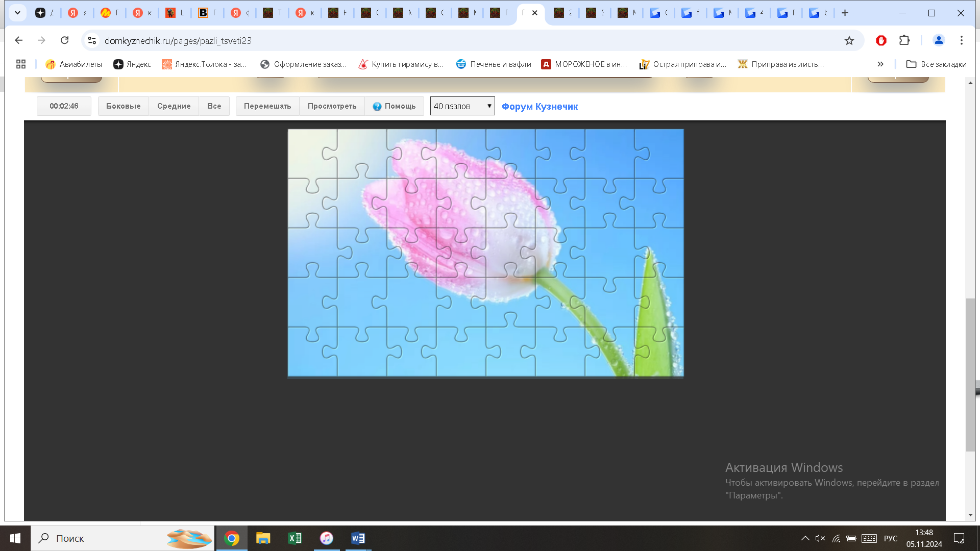This screenshot has width=980, height=551.
Task: Bookmark this page with the star icon
Action: tap(849, 40)
